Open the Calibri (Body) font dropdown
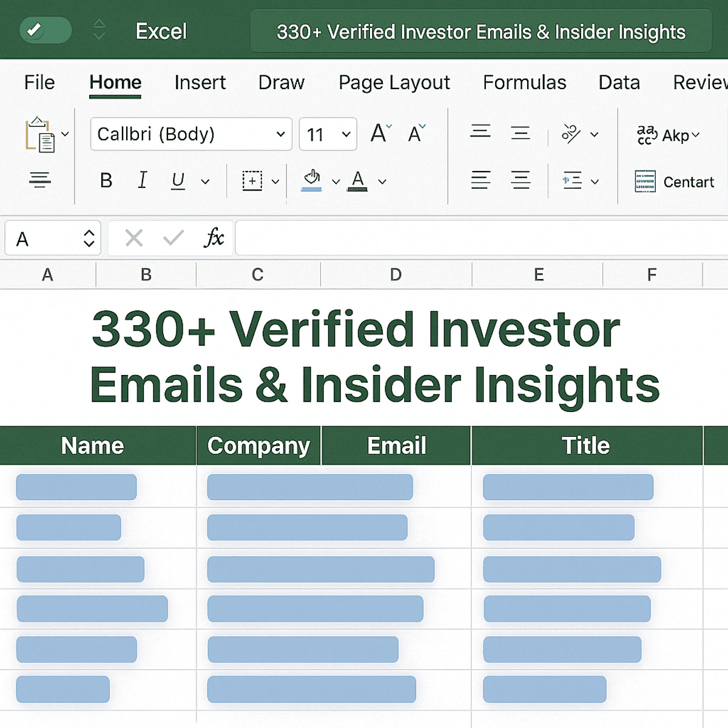 click(280, 134)
